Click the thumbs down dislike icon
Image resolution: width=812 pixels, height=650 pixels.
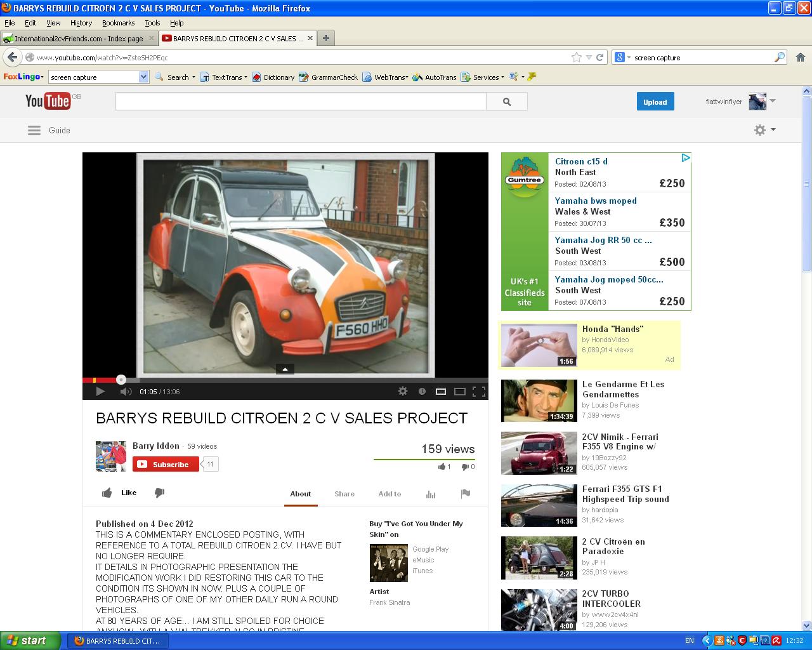click(x=160, y=493)
